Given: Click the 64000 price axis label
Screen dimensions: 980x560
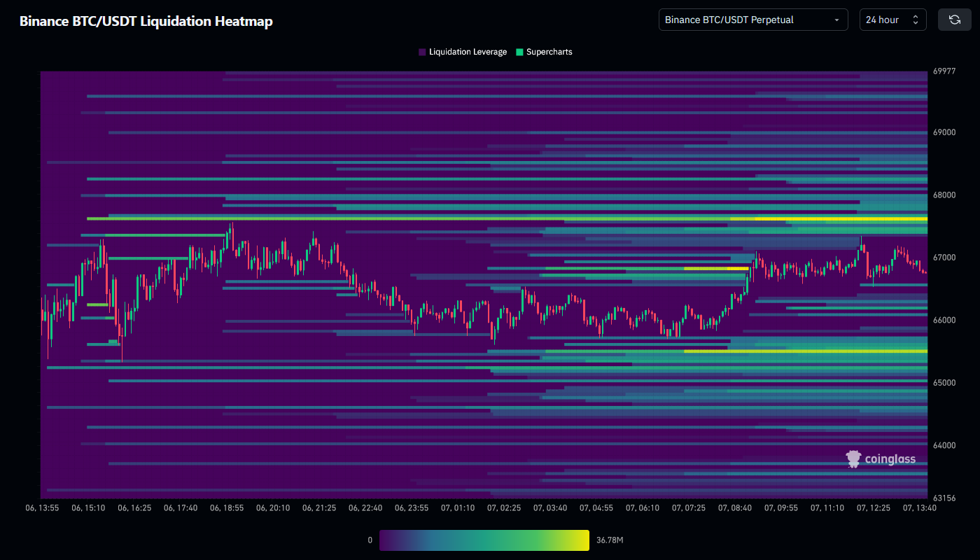Looking at the screenshot, I should point(944,446).
